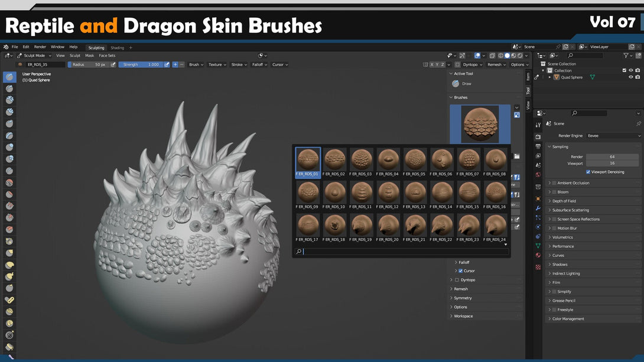Open the Texture properties checkerboard tab

(538, 267)
